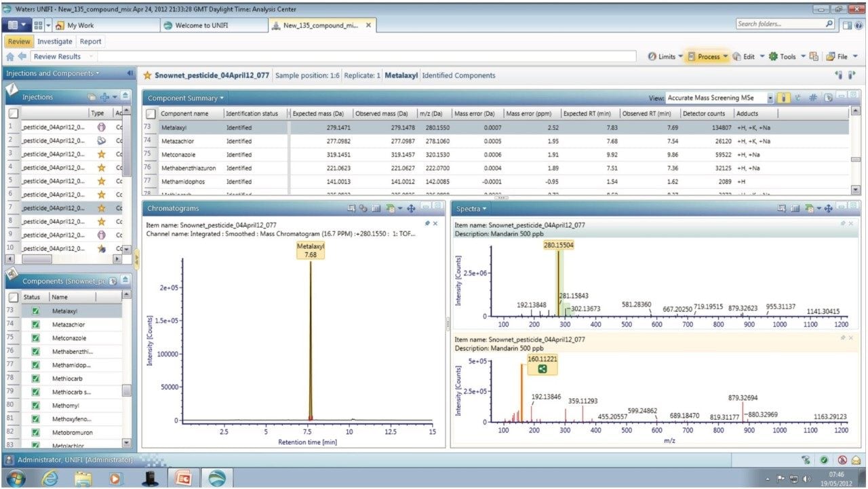
Task: Click the search magnifier in Search folders
Action: point(829,24)
